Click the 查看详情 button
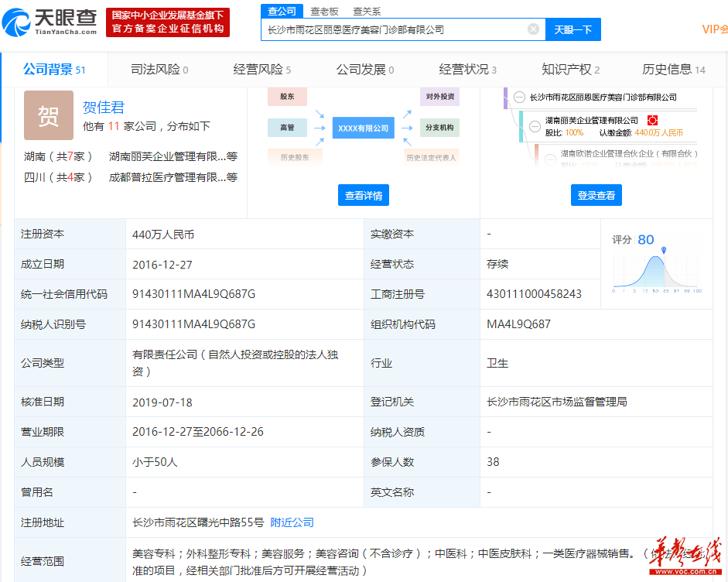 coord(363,195)
